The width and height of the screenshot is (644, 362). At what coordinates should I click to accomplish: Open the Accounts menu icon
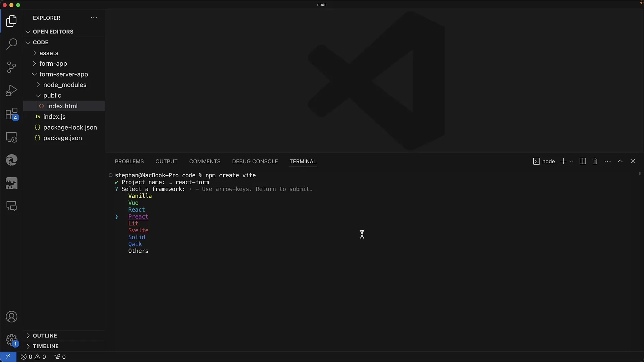(x=11, y=317)
